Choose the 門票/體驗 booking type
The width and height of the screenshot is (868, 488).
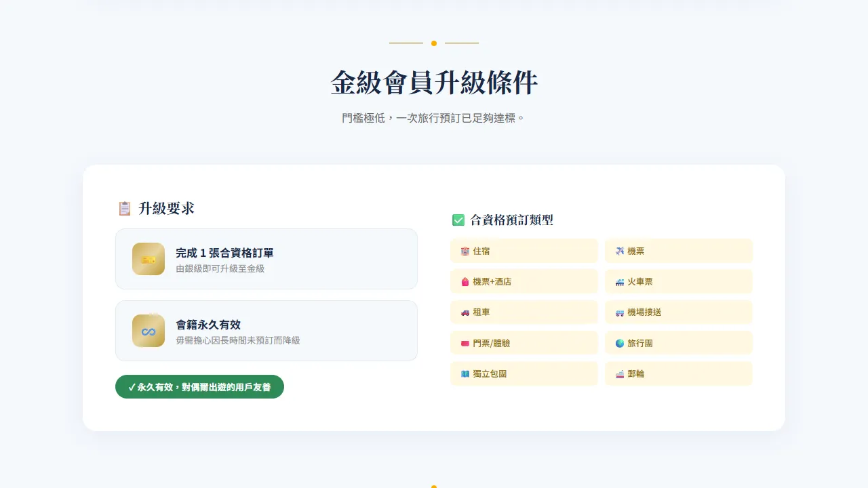(524, 344)
